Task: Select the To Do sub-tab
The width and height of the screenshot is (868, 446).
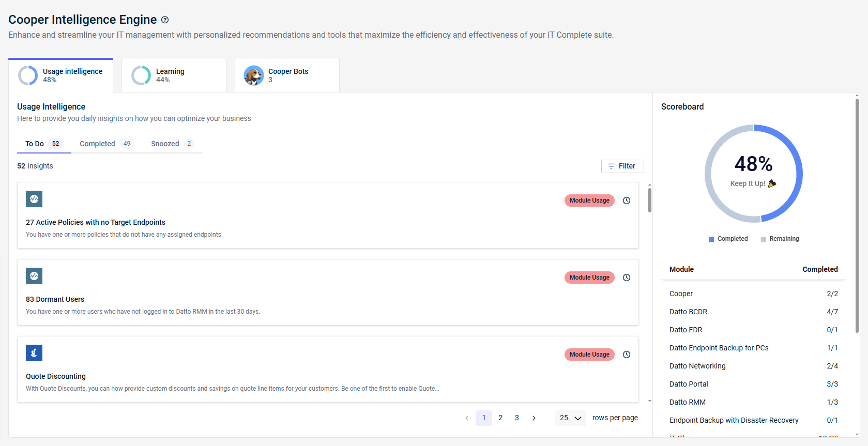Action: [44, 144]
